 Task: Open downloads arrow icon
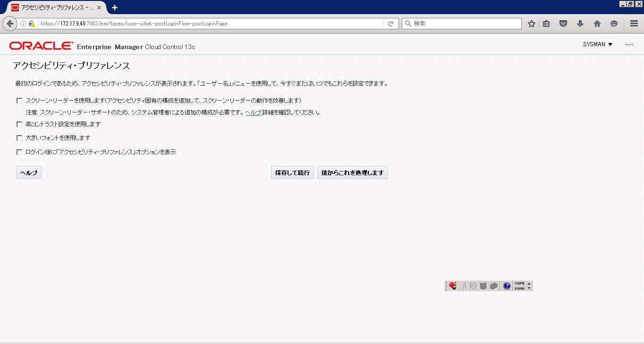pos(580,24)
